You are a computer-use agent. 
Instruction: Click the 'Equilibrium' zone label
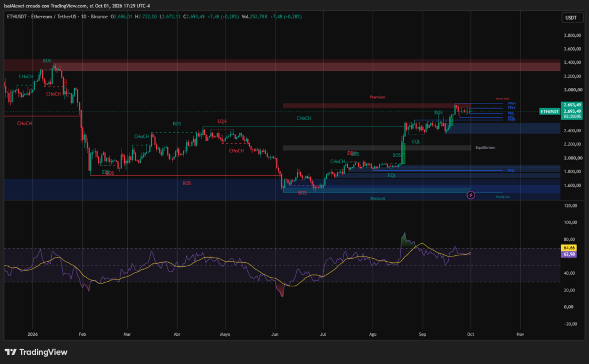click(485, 148)
